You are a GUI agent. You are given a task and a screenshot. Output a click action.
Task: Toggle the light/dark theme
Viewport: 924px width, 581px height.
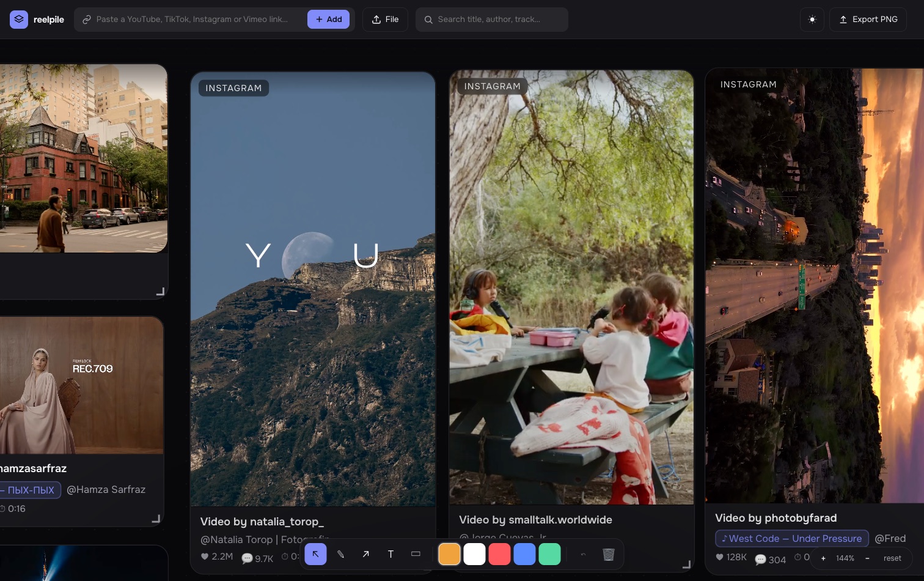tap(812, 20)
